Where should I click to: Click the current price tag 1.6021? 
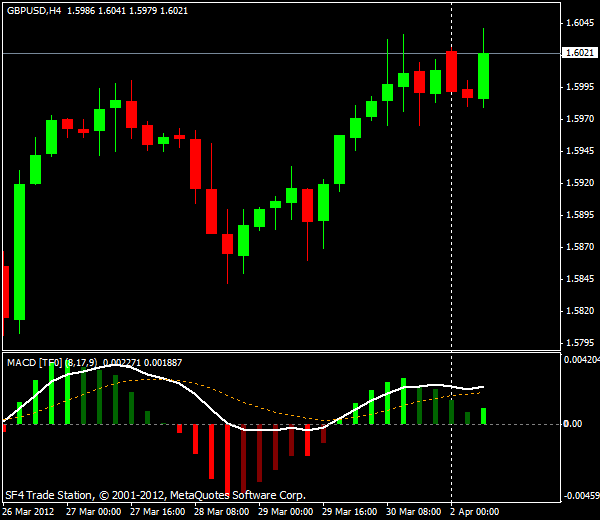(579, 53)
